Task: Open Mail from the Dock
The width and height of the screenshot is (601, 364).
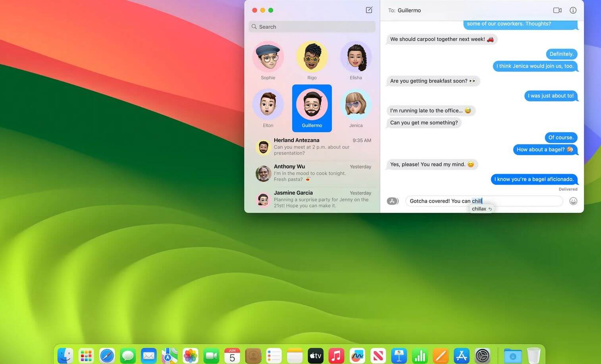Action: tap(148, 356)
